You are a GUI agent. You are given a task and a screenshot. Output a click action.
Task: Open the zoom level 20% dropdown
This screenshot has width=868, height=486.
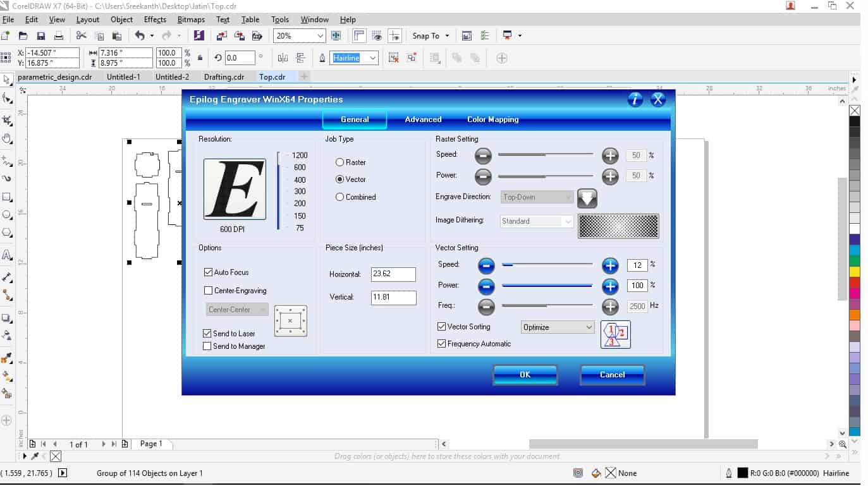320,36
